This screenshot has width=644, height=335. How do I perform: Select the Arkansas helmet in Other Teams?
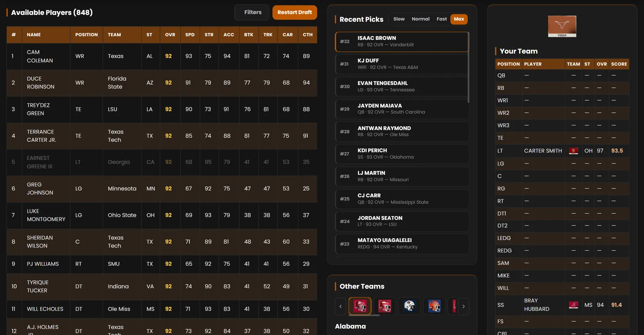pyautogui.click(x=385, y=306)
